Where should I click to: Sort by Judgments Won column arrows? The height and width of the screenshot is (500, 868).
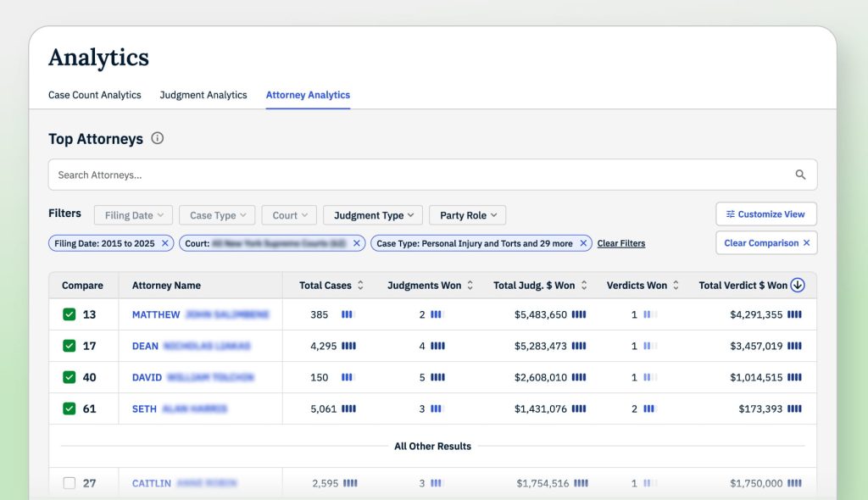tap(470, 286)
